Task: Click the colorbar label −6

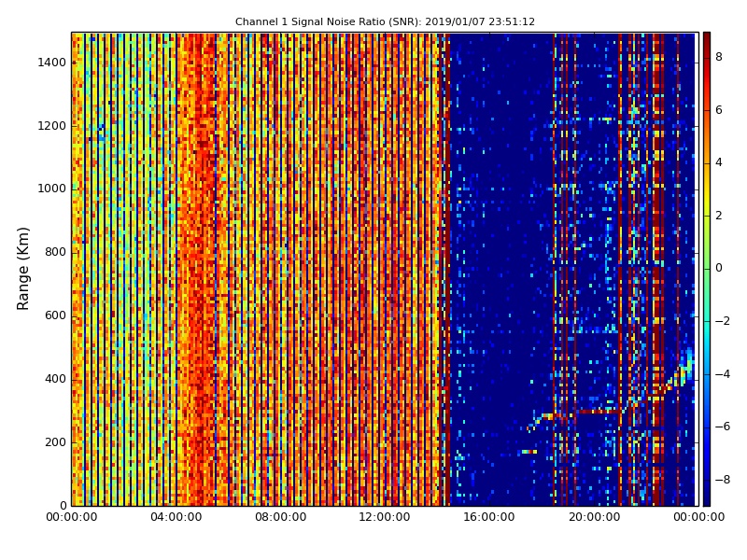Action: pos(723,427)
